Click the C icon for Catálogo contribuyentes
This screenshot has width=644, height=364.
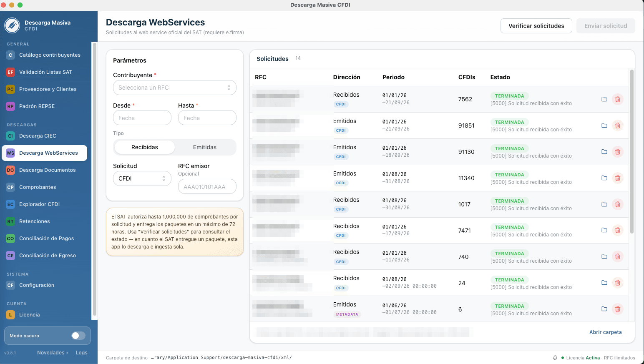click(10, 55)
